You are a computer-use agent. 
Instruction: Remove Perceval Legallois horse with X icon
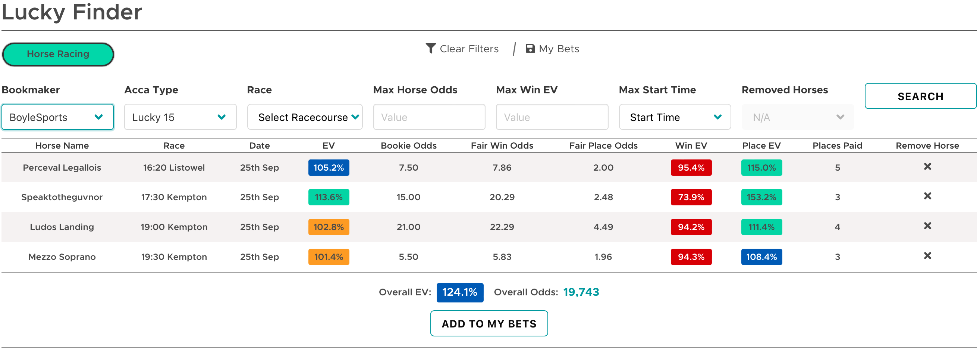(x=927, y=167)
